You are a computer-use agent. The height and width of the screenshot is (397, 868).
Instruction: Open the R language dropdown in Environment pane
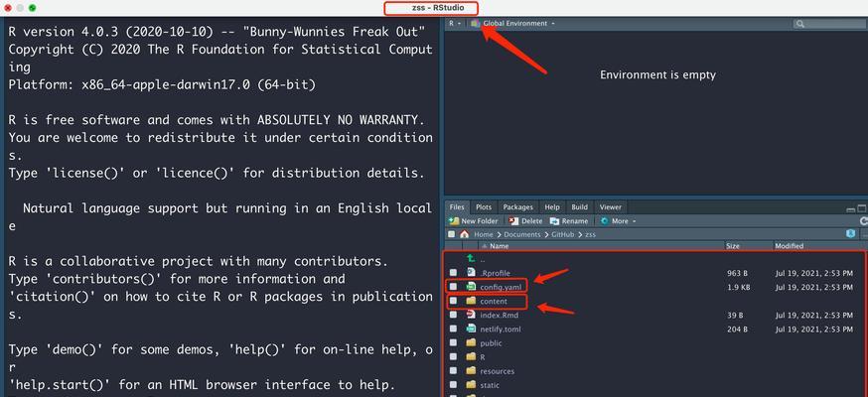pos(455,23)
